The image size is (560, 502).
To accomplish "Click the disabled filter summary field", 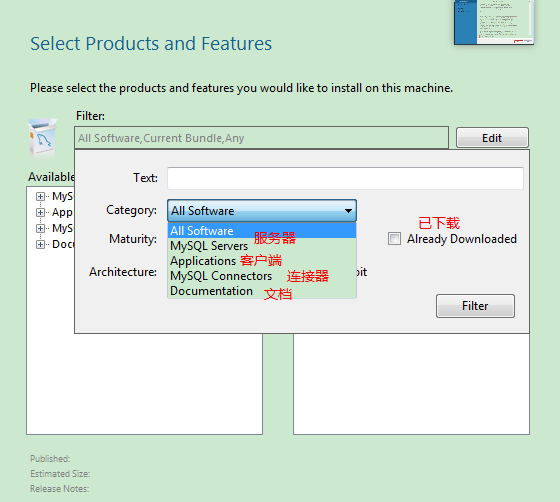I will (261, 138).
